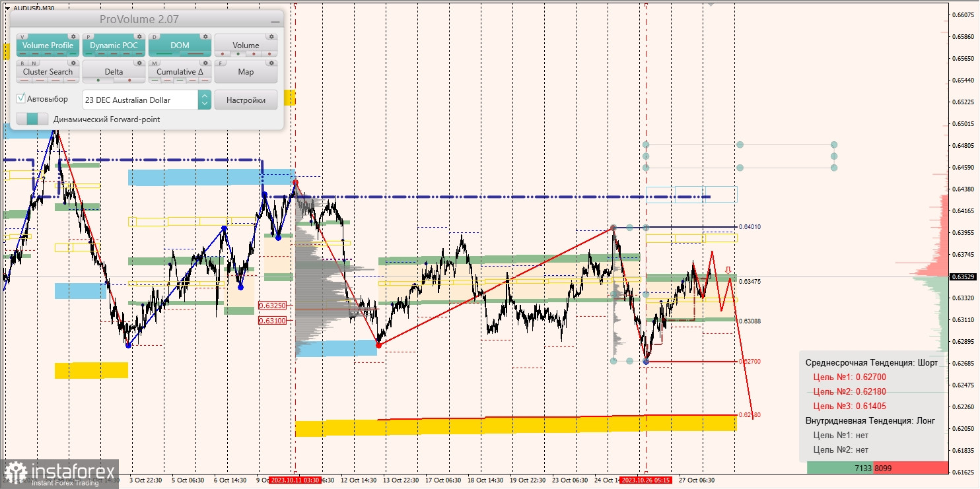Select the red line mode under DOM
Screen dimensions: 980x489
[x=195, y=54]
